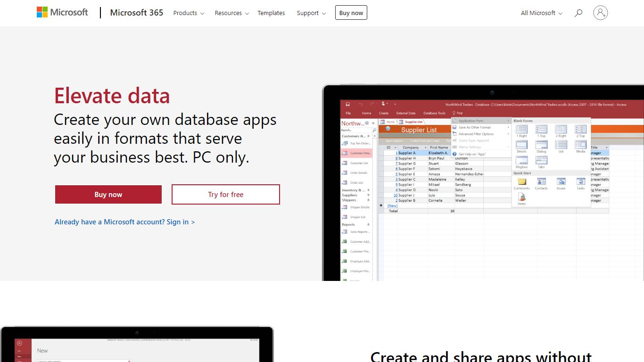
Task: Click the Madeleine first name cell
Action: (x=441, y=179)
